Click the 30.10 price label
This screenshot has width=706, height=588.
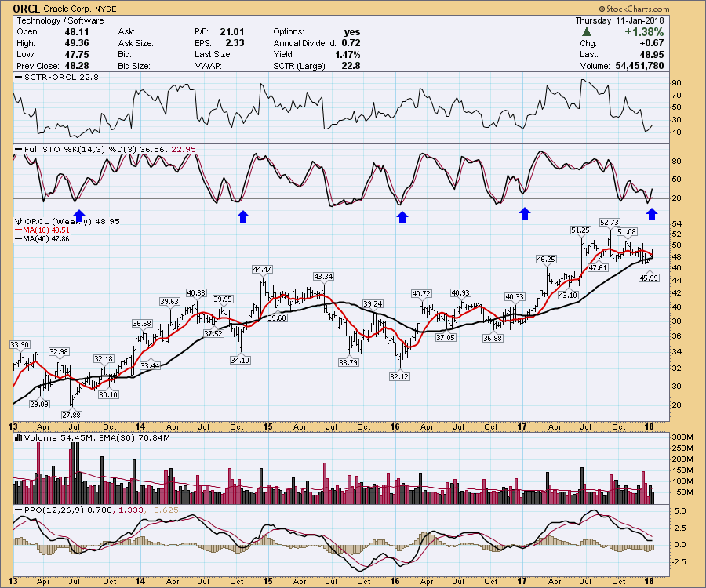click(x=108, y=394)
